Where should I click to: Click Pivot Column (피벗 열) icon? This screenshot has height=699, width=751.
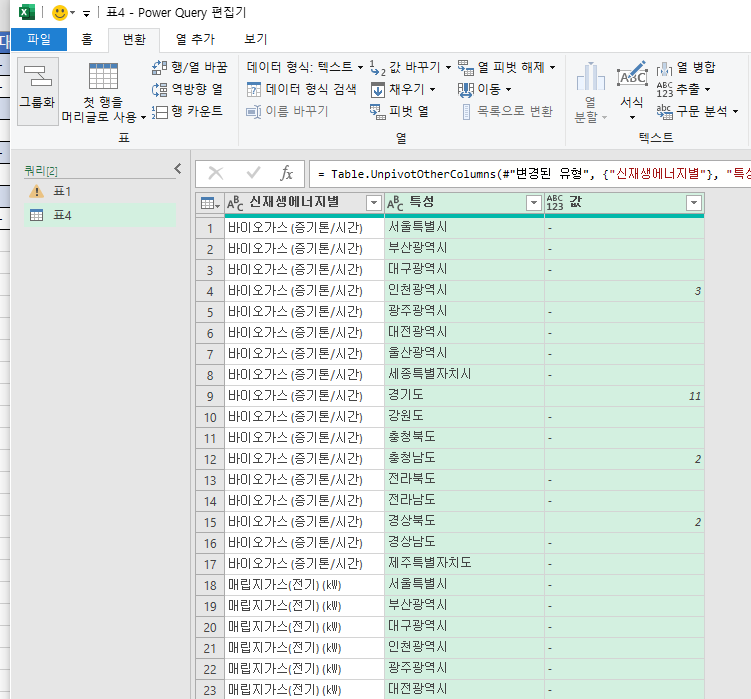point(377,112)
